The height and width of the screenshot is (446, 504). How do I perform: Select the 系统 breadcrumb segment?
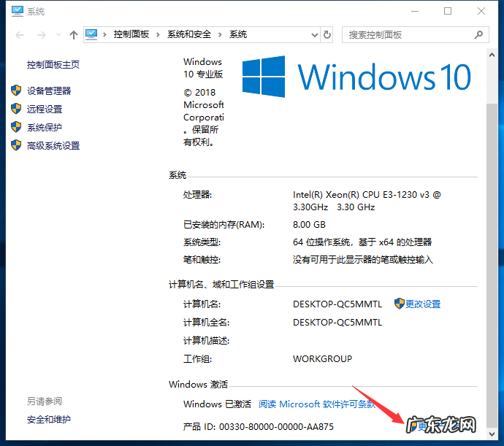[x=238, y=34]
